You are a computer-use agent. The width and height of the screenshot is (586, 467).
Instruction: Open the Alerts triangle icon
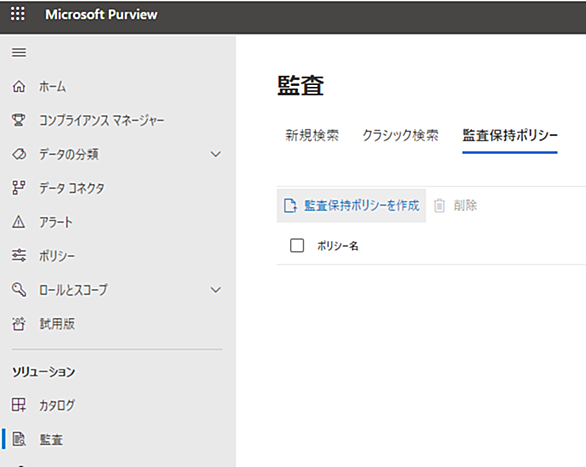click(x=19, y=222)
